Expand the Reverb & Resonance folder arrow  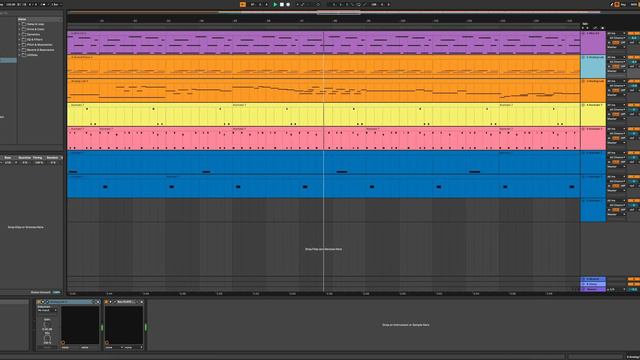tap(19, 50)
